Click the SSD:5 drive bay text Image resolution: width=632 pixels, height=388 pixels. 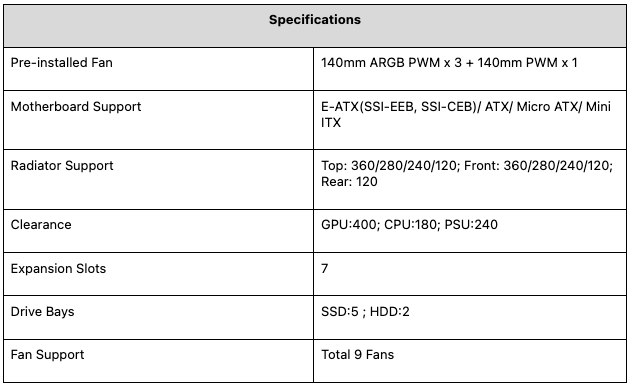click(x=339, y=311)
